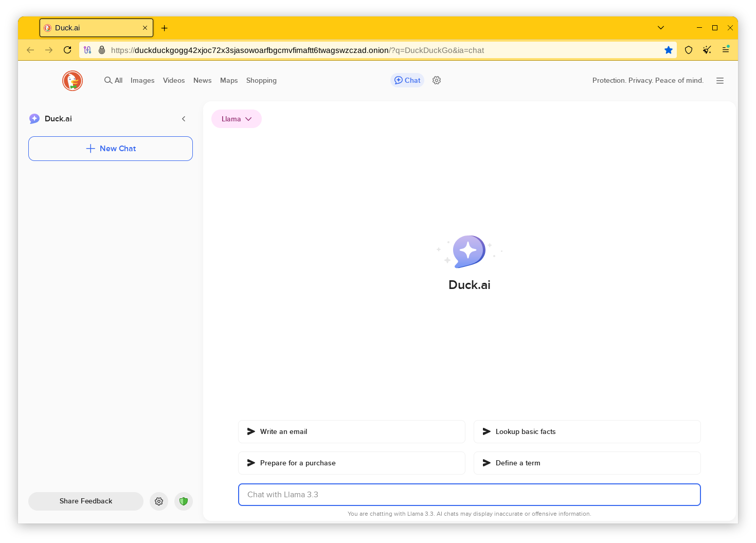756x543 pixels.
Task: Switch to the Maps tab
Action: pos(229,80)
